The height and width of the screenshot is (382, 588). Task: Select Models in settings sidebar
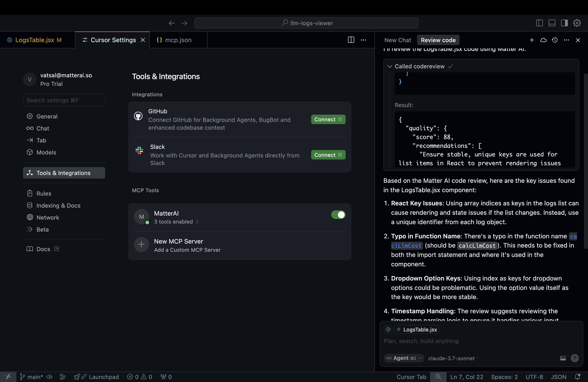click(46, 152)
